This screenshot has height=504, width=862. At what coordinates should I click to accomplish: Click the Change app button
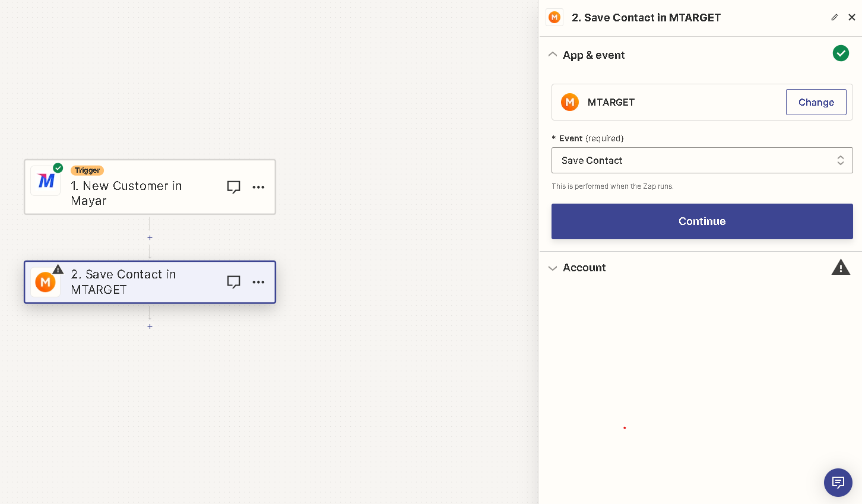click(816, 102)
